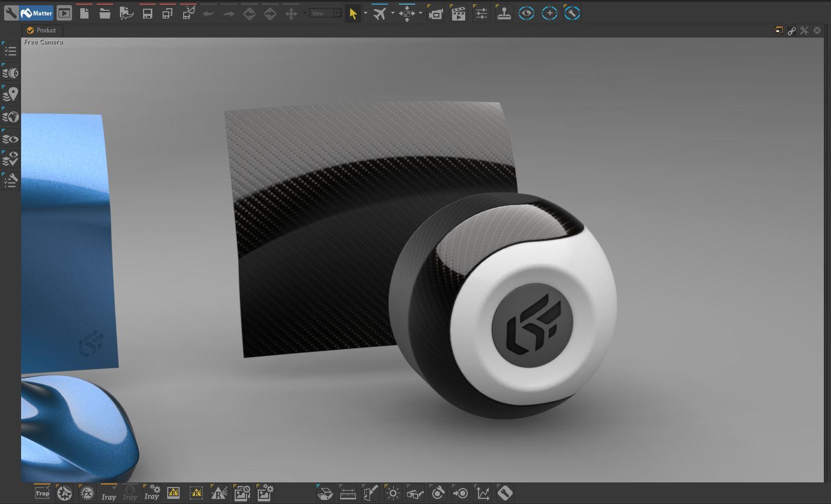Screen dimensions: 831x504
Task: Click the dashed-framed yellow R icon
Action: [x=196, y=493]
